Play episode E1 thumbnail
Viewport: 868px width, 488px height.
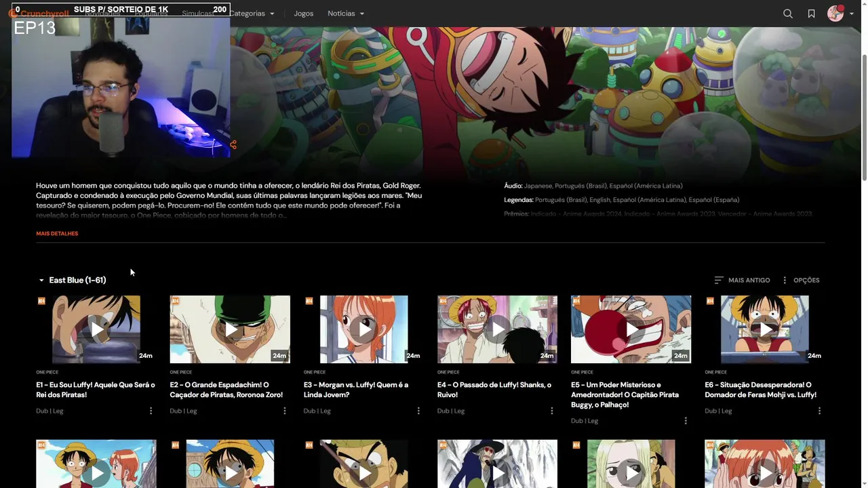[96, 329]
